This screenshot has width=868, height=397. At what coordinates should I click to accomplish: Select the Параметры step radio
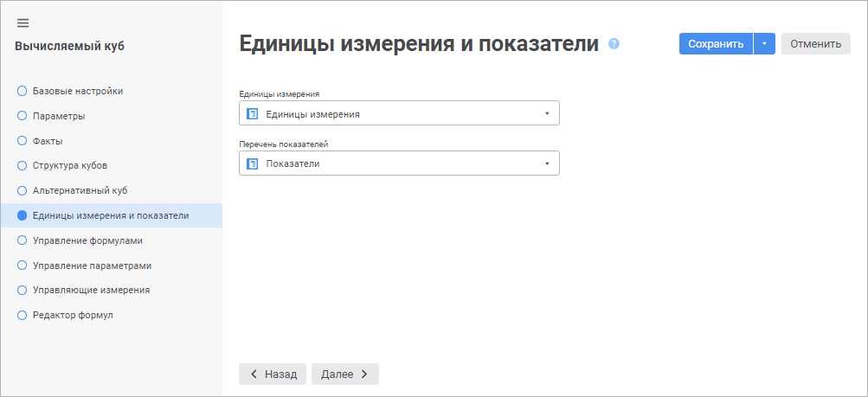click(23, 116)
